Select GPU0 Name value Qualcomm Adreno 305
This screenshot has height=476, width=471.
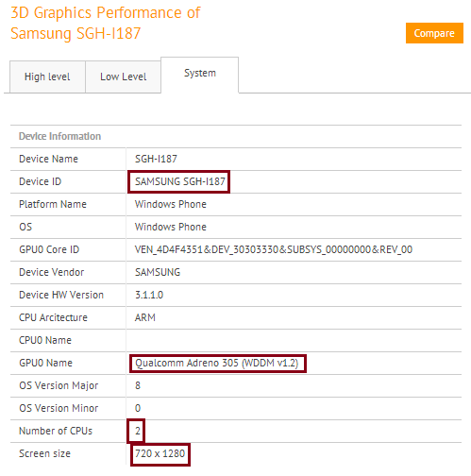tap(216, 363)
